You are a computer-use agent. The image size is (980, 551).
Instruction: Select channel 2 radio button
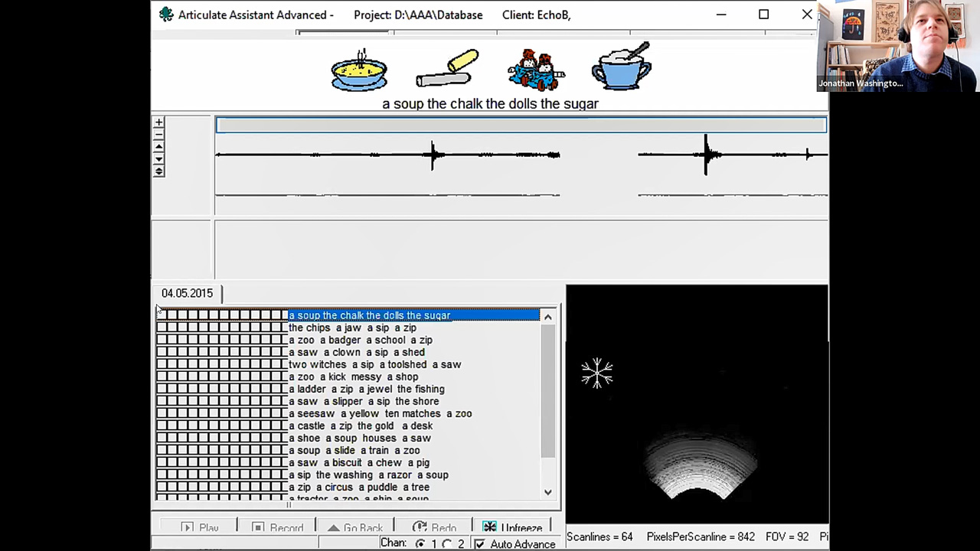pyautogui.click(x=448, y=544)
